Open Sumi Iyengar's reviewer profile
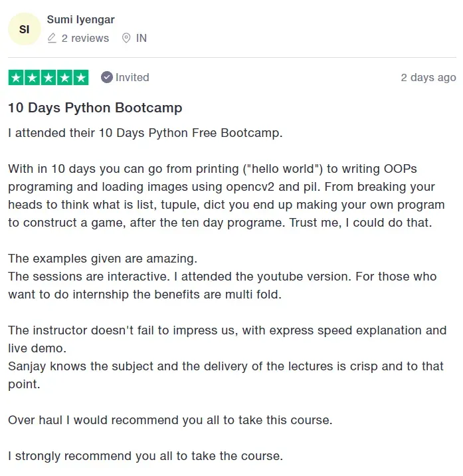This screenshot has height=476, width=463. pyautogui.click(x=80, y=20)
